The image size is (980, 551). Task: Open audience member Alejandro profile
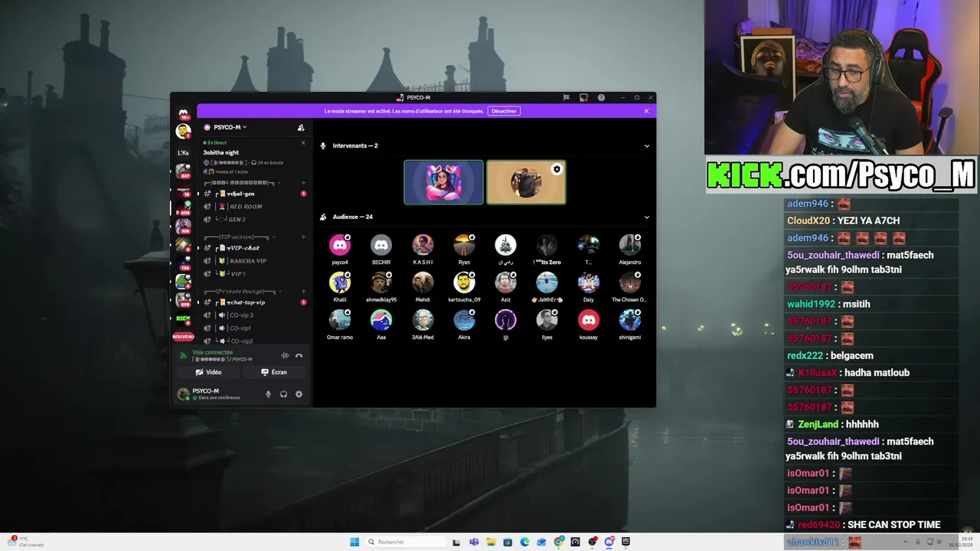point(629,249)
